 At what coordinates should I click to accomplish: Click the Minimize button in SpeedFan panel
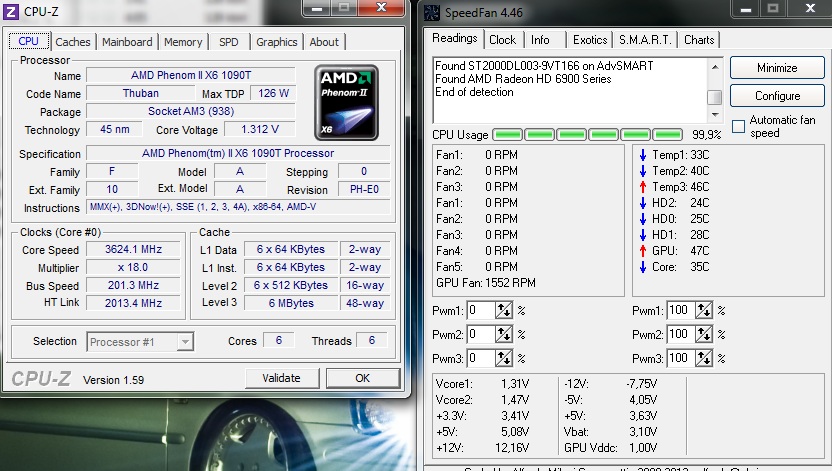[777, 68]
